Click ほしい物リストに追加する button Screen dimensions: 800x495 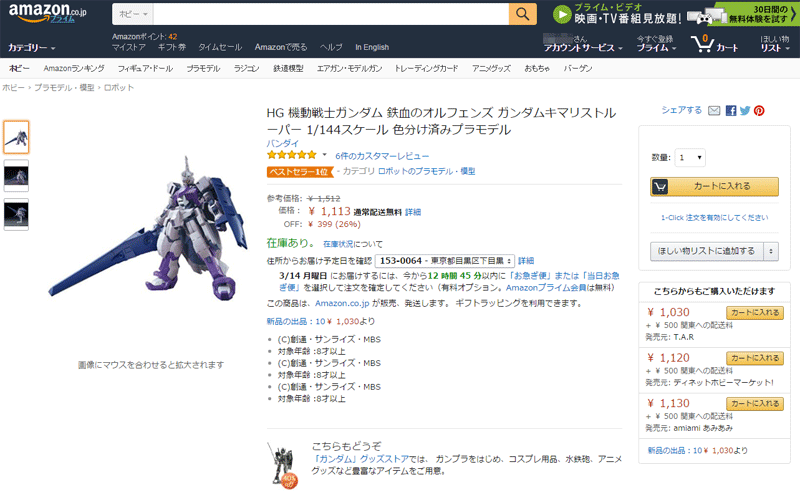click(x=706, y=251)
